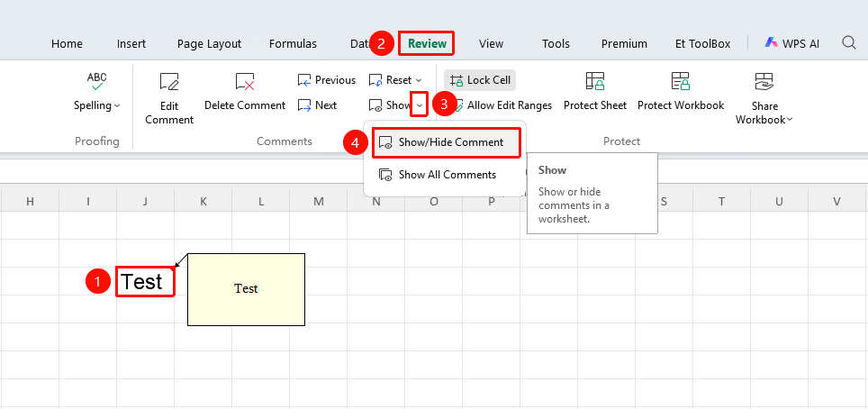Jump to the Next comment
The width and height of the screenshot is (868, 409).
317,105
